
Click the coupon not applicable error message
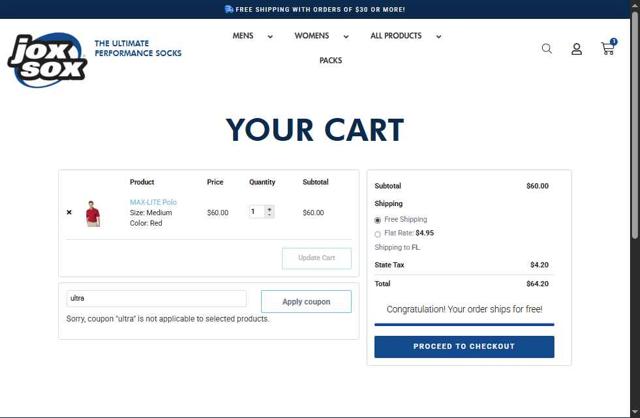[x=168, y=319]
